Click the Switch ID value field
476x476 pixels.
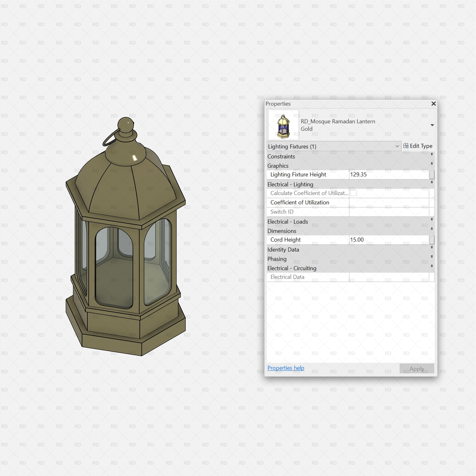(392, 212)
